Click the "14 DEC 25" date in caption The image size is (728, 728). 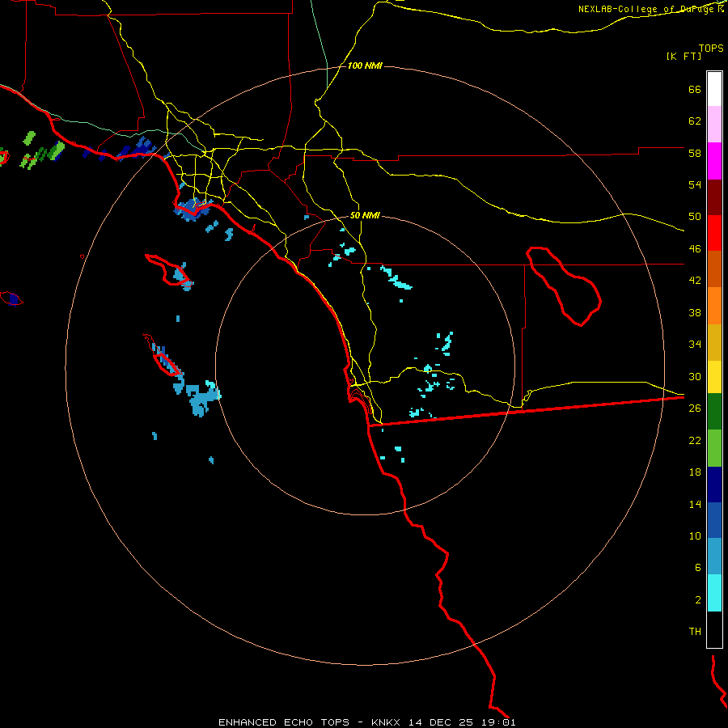coord(441,722)
